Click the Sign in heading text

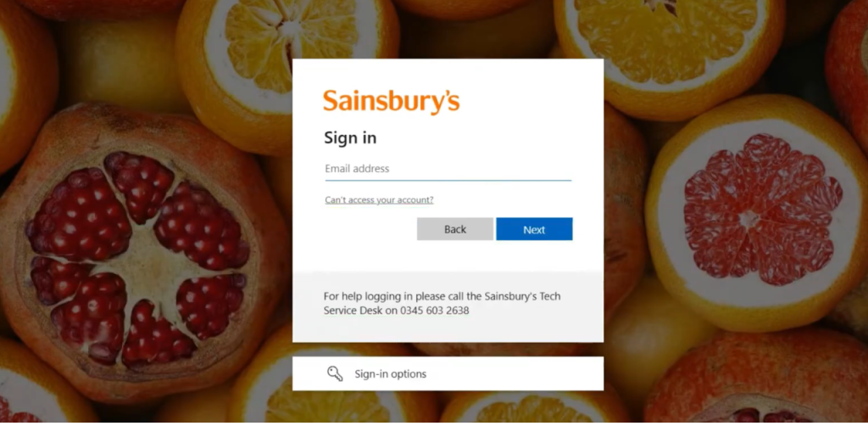pos(350,138)
